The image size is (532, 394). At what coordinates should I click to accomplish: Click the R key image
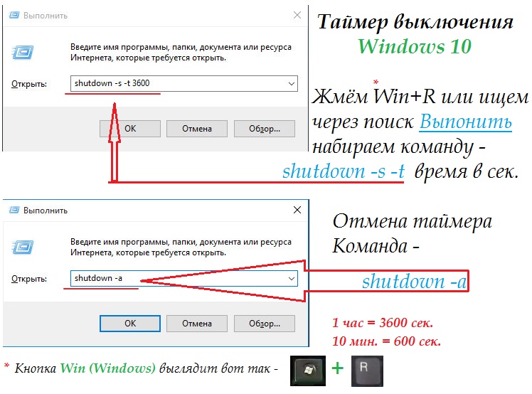click(367, 371)
